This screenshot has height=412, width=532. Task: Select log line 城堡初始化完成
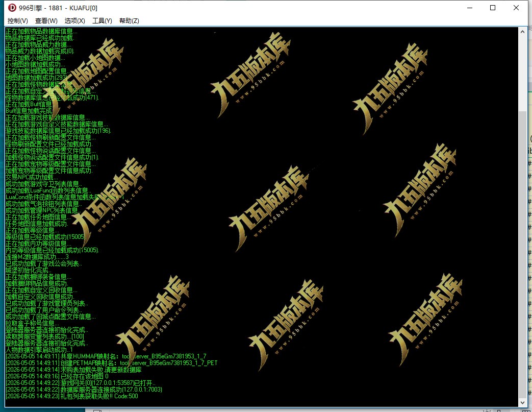click(x=29, y=271)
